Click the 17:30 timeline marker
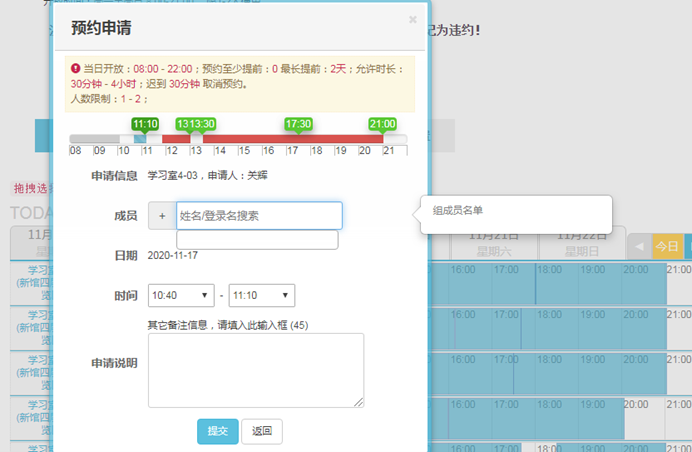This screenshot has width=692, height=452. (298, 124)
